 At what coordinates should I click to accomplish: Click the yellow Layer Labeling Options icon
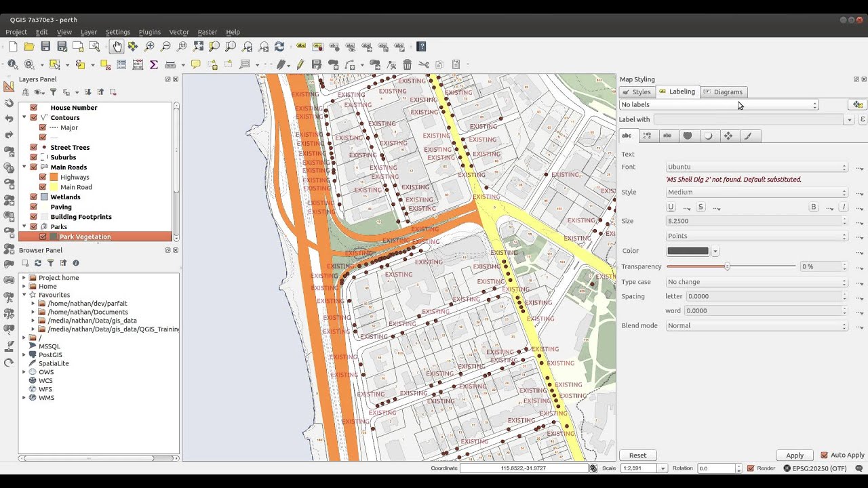pos(301,47)
